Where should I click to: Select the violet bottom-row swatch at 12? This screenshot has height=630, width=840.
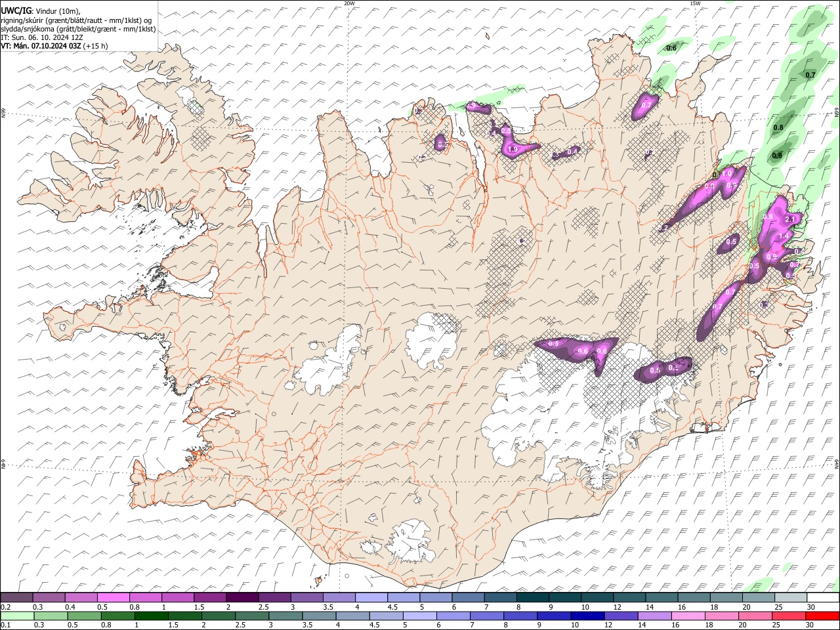coord(620,616)
